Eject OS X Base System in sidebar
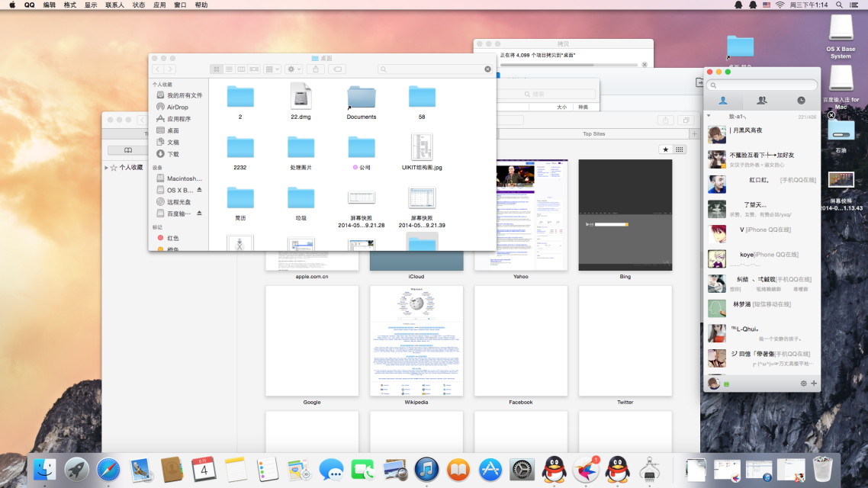This screenshot has width=868, height=488. (x=199, y=190)
